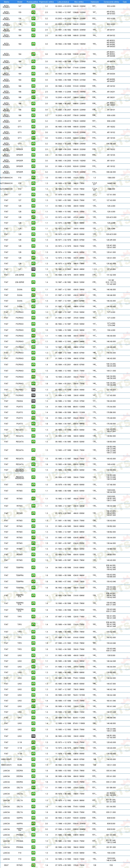Image resolution: width=130 pixels, height=868 pixels.
Task: Click the diesel ON icon in the Fiat Panda row
Action: [33, 401]
